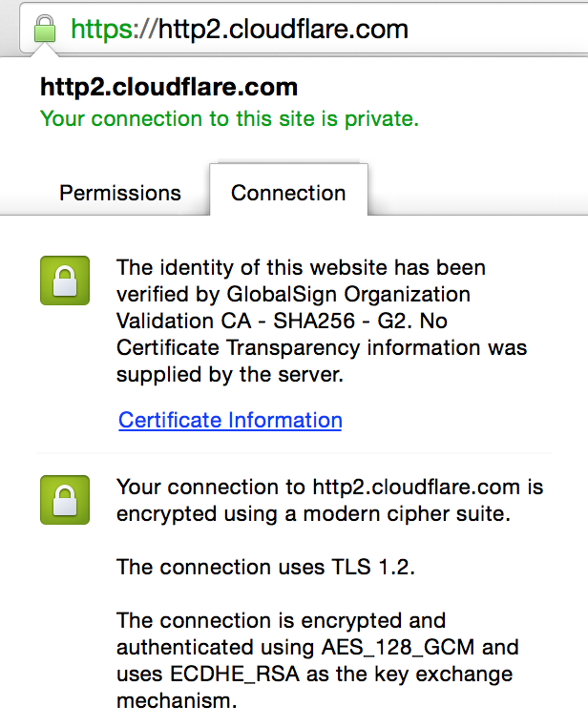This screenshot has width=588, height=727.
Task: Click the green https scheme in the URL
Action: 101,30
